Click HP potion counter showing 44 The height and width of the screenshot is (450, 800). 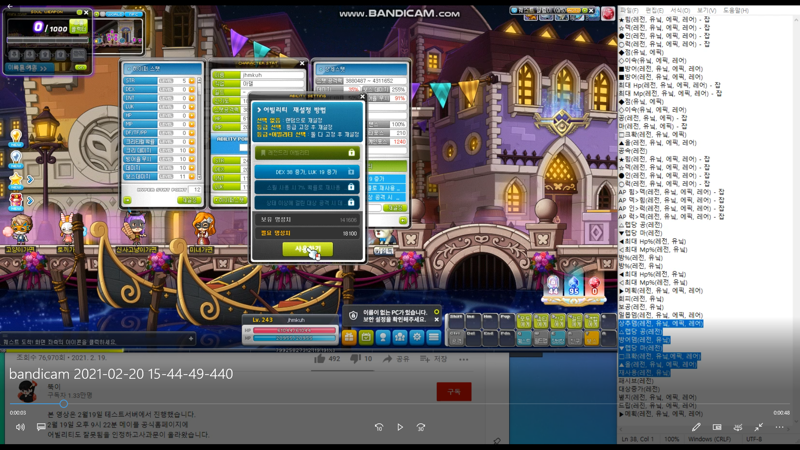[x=553, y=286]
